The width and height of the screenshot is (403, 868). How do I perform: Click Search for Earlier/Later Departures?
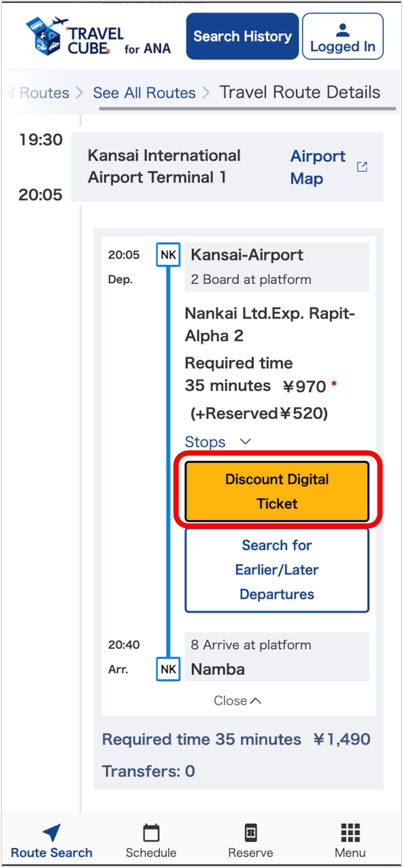point(277,570)
